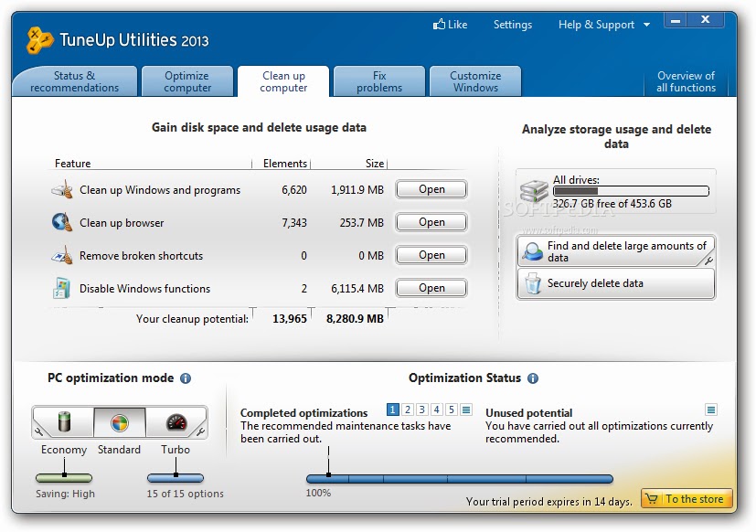
Task: Sort by Elements column header
Action: (x=285, y=163)
